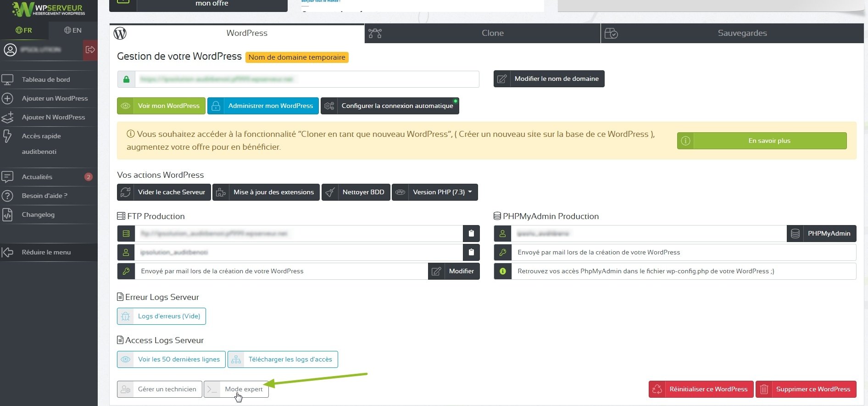This screenshot has width=868, height=406.
Task: Open Changelog in sidebar
Action: (x=49, y=214)
